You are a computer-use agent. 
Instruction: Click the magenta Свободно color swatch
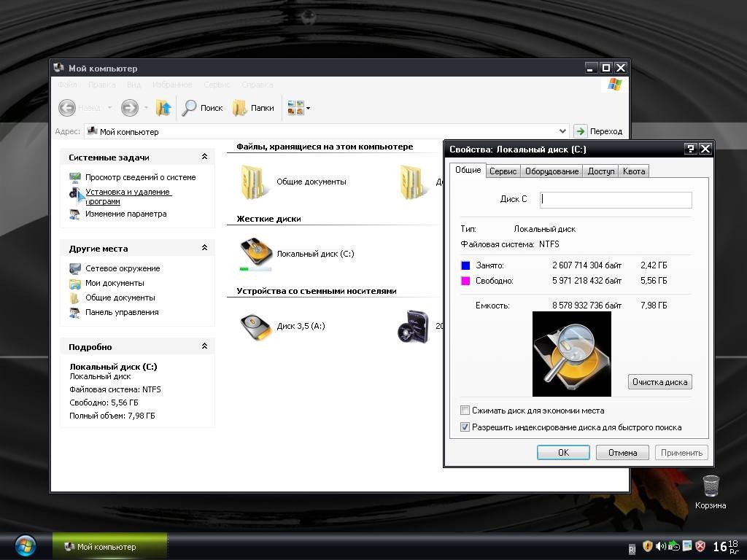click(x=465, y=281)
